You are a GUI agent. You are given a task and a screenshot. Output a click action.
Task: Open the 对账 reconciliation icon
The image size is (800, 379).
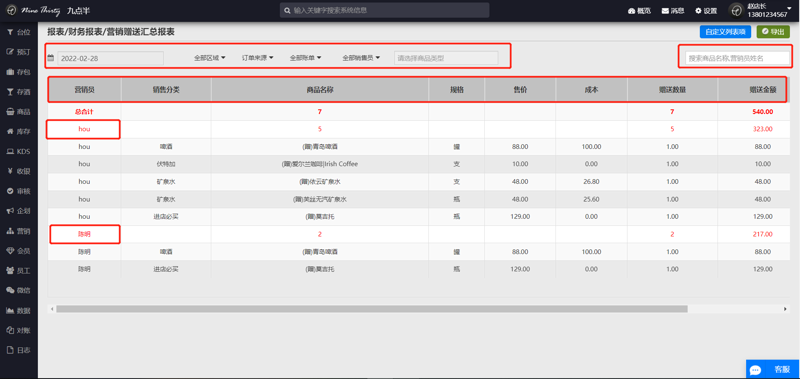click(10, 330)
